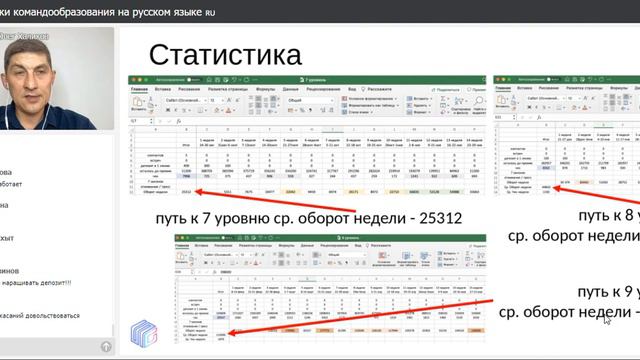Open Разметка страницы tab in 7 уровень window

pos(228,89)
